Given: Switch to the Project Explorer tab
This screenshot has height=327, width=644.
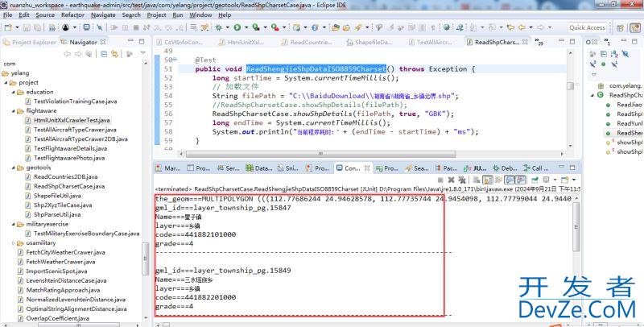Looking at the screenshot, I should coord(30,42).
